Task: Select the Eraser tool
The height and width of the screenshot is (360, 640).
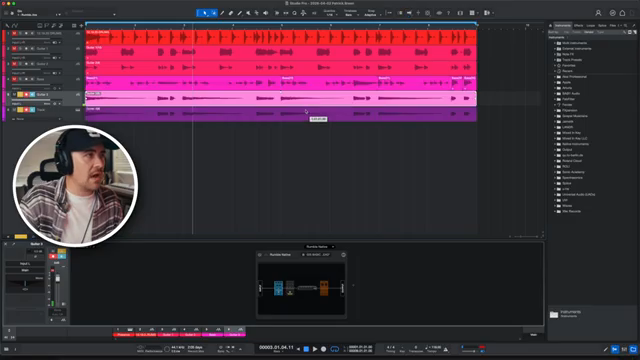Action: (x=231, y=13)
